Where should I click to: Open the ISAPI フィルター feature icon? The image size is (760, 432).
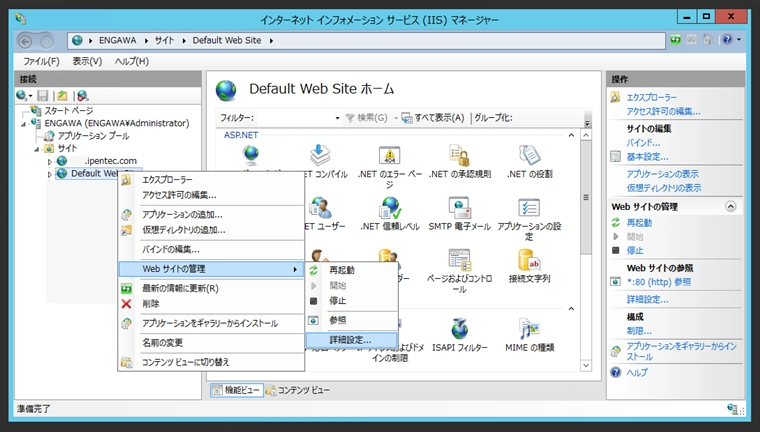coord(459,329)
